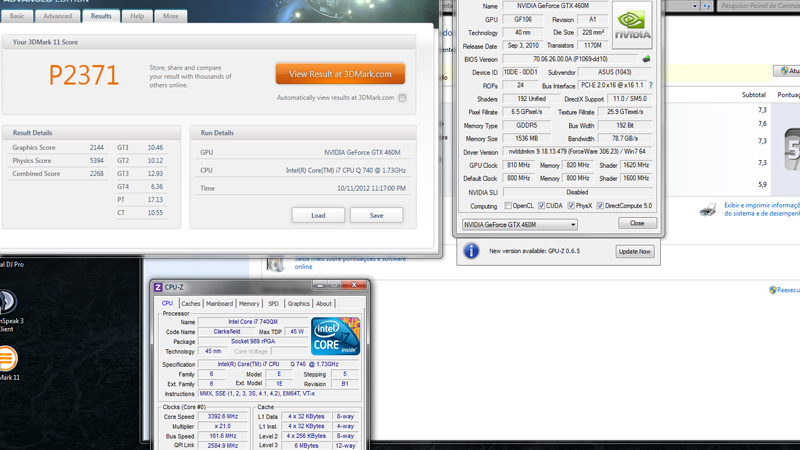Click the GPU-Z Name field NVIDIA GeForce GTX 460M
This screenshot has height=450, width=800.
point(555,6)
